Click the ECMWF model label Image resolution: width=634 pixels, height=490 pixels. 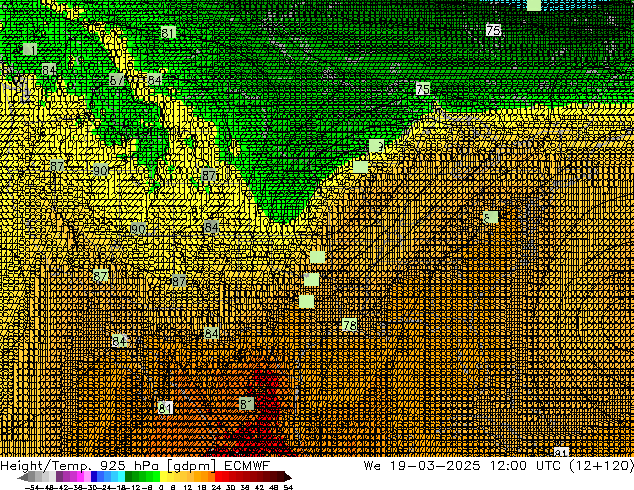coord(247,465)
